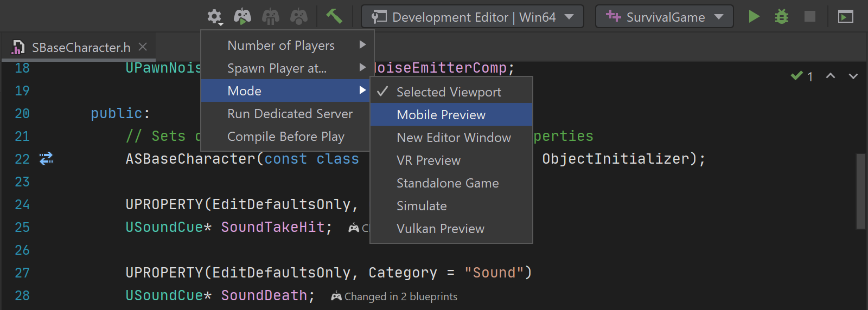The image size is (868, 310).
Task: Click the blueprint hint icon after SoundTakeHit
Action: tap(354, 228)
